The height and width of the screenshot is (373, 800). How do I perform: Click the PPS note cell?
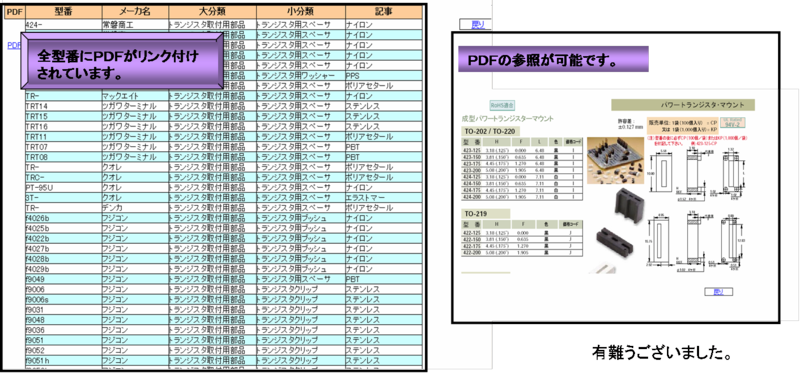(384, 76)
